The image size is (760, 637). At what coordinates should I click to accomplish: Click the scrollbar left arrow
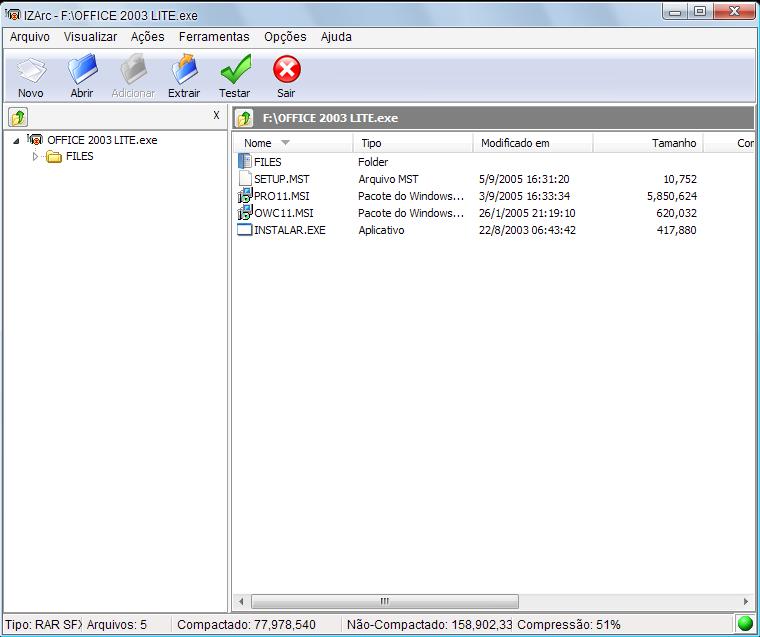point(241,602)
